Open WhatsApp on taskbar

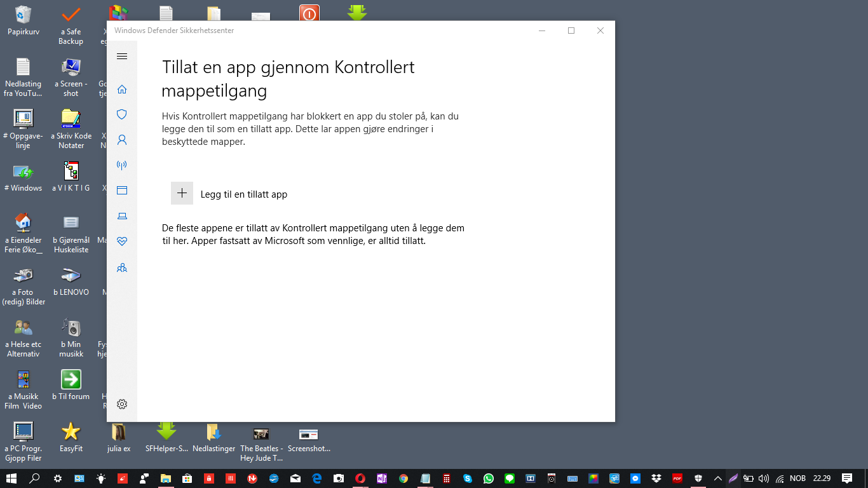[488, 478]
